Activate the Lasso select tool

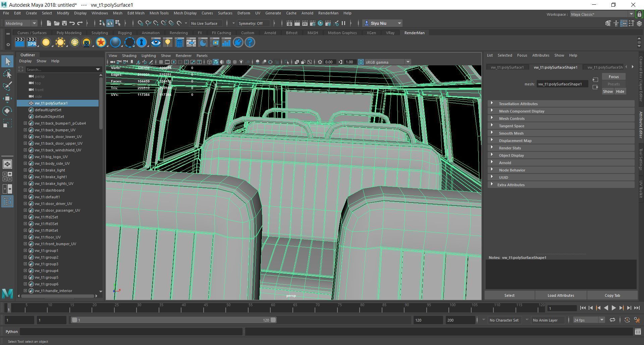click(8, 74)
